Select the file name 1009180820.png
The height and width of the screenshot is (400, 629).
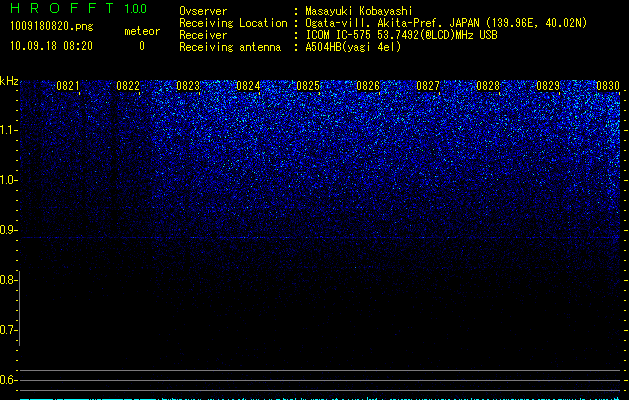pos(52,26)
